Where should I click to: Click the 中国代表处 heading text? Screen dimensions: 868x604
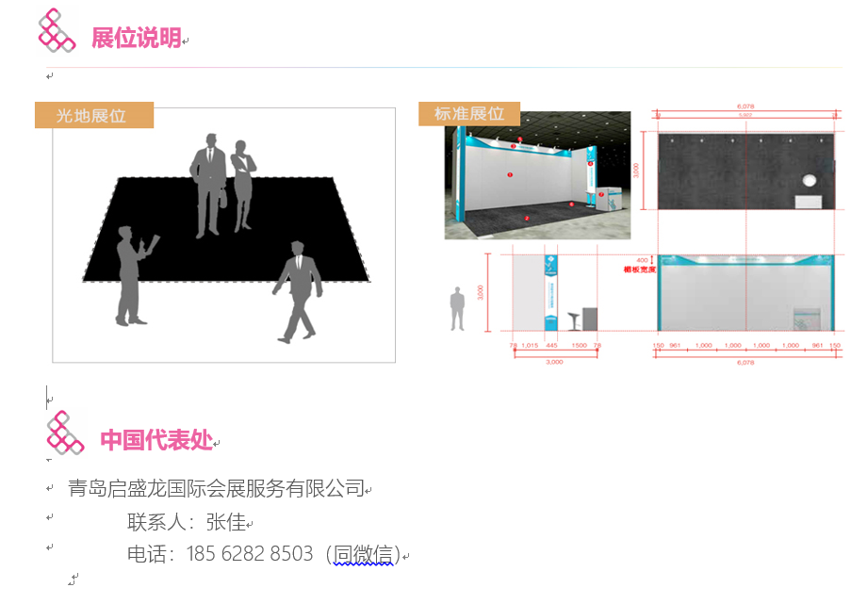click(156, 440)
